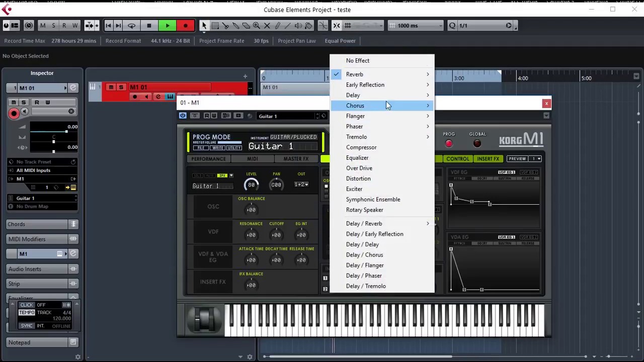Select the Play speaker tool
This screenshot has width=644, height=362.
pos(298,26)
